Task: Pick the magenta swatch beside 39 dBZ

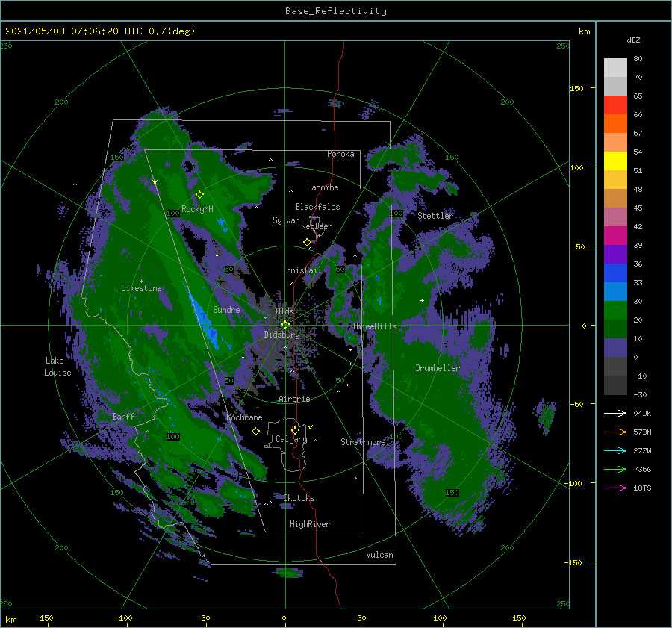Action: [615, 236]
